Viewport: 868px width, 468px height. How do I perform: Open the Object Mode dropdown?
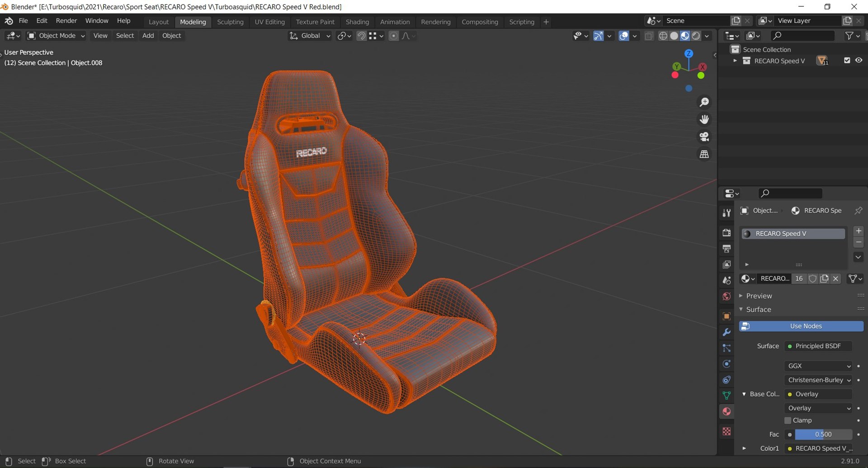[x=56, y=36]
